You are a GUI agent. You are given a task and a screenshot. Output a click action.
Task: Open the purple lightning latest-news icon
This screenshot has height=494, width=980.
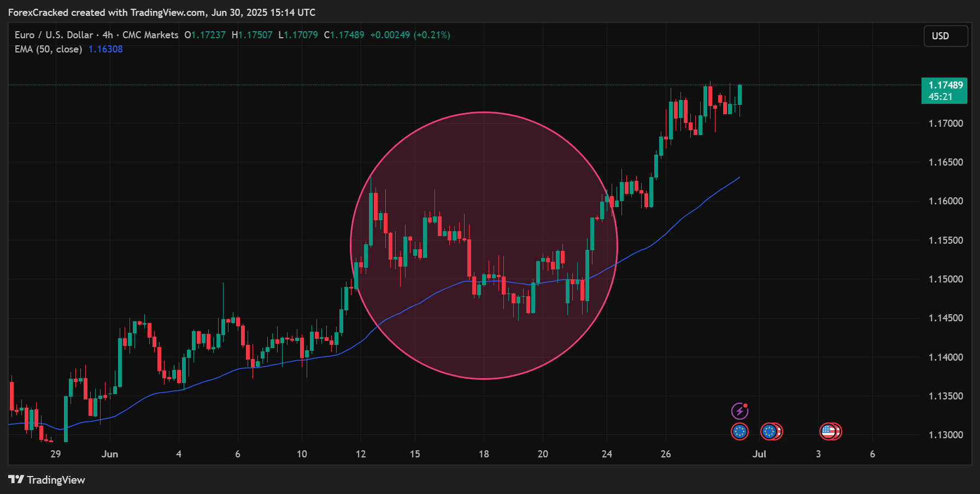pyautogui.click(x=740, y=411)
